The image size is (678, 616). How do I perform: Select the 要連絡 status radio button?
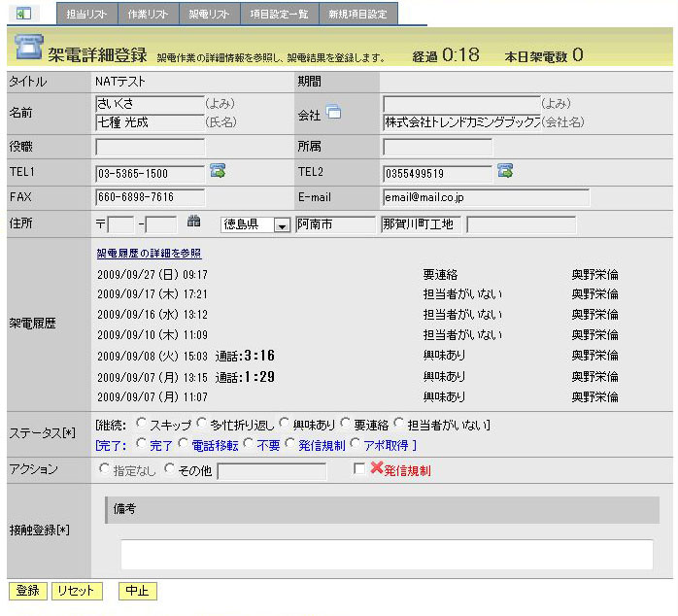point(345,423)
